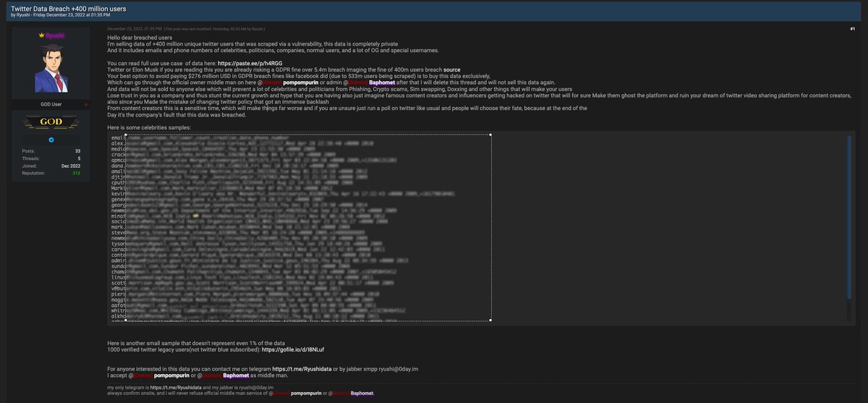Click the green reputation value 312
This screenshot has width=868, height=403.
point(76,173)
